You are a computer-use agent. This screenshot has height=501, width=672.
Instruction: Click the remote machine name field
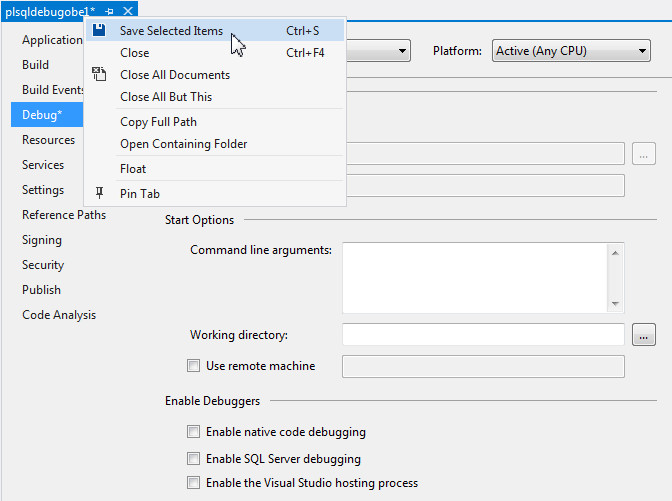tap(483, 366)
